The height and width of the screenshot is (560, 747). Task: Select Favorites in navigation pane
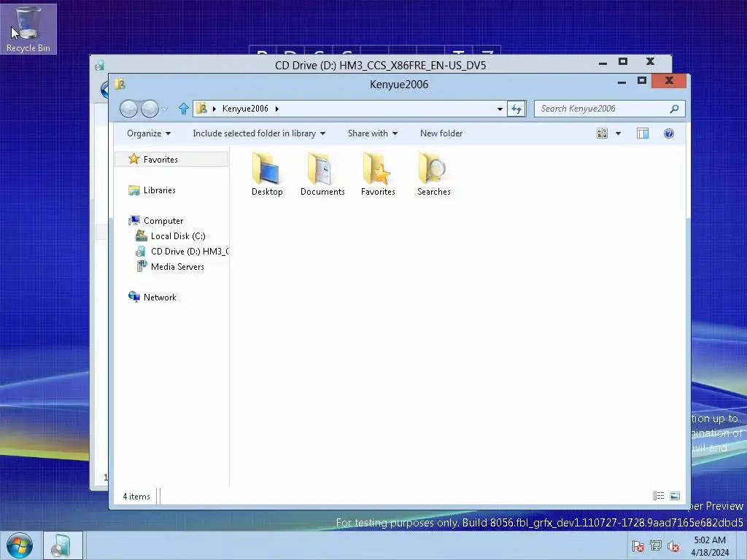171,159
